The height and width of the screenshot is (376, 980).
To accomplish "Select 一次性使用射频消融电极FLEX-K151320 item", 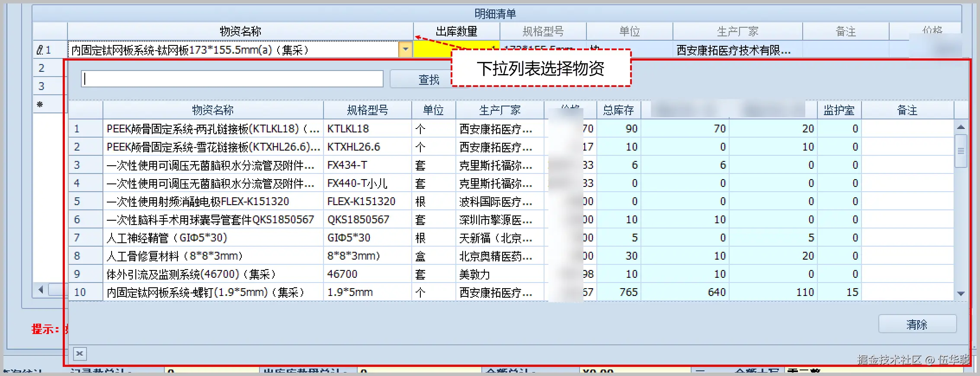I will (x=213, y=201).
